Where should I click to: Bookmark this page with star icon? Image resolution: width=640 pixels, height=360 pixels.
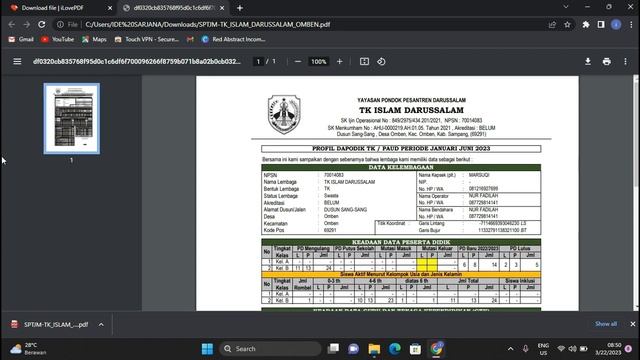(x=567, y=24)
